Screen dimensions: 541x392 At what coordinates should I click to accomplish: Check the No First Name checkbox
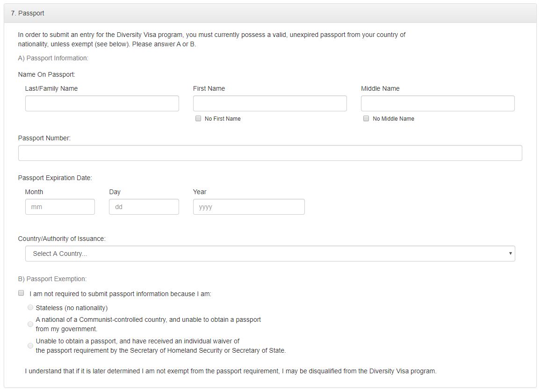click(198, 118)
